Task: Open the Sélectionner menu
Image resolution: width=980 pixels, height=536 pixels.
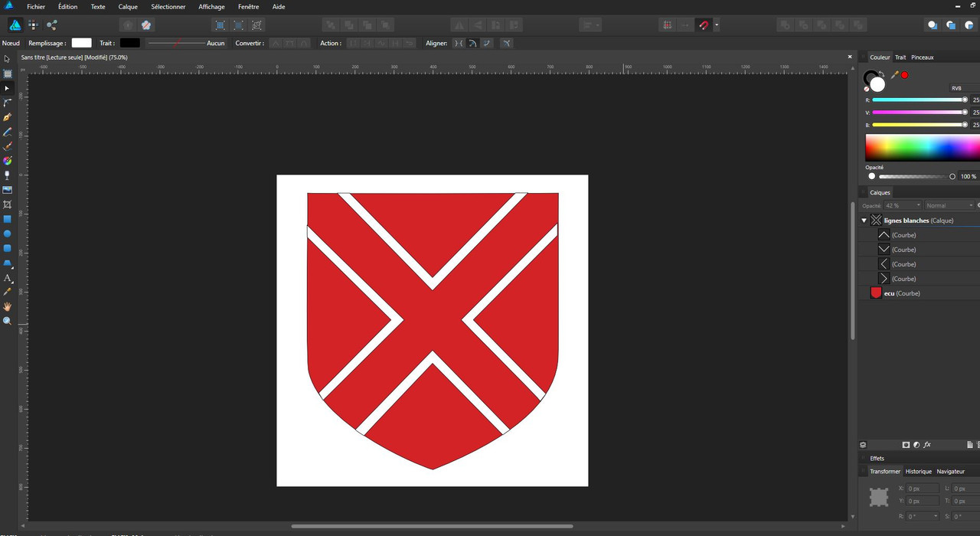Action: (168, 7)
